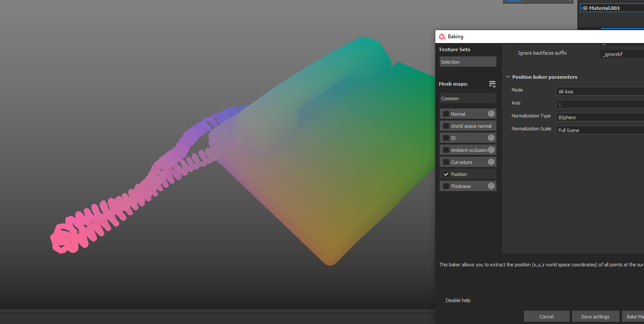
Task: Hide Material.001 with the eye icon
Action: pyautogui.click(x=585, y=8)
